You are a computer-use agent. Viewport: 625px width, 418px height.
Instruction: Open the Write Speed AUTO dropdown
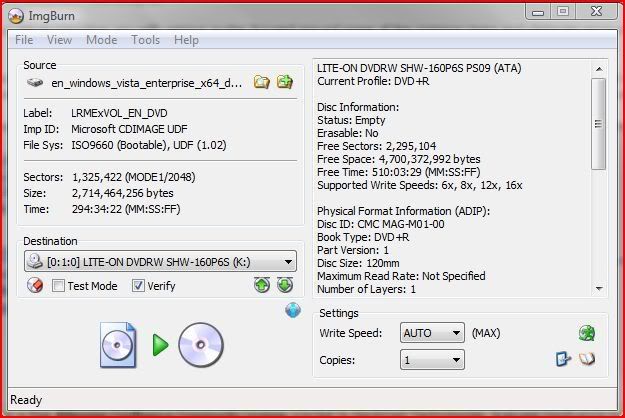432,333
